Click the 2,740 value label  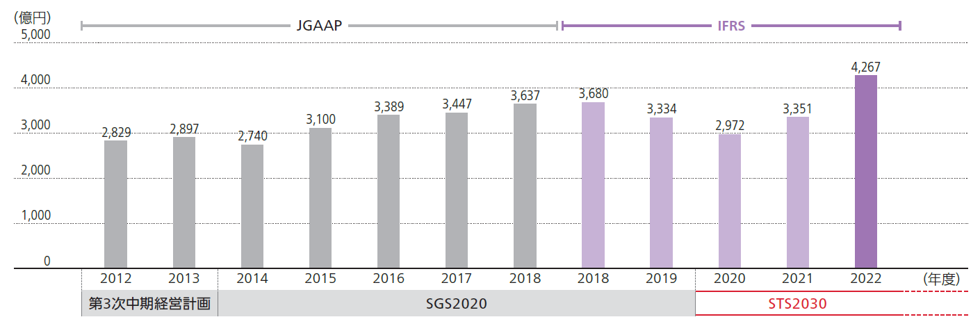pos(252,136)
